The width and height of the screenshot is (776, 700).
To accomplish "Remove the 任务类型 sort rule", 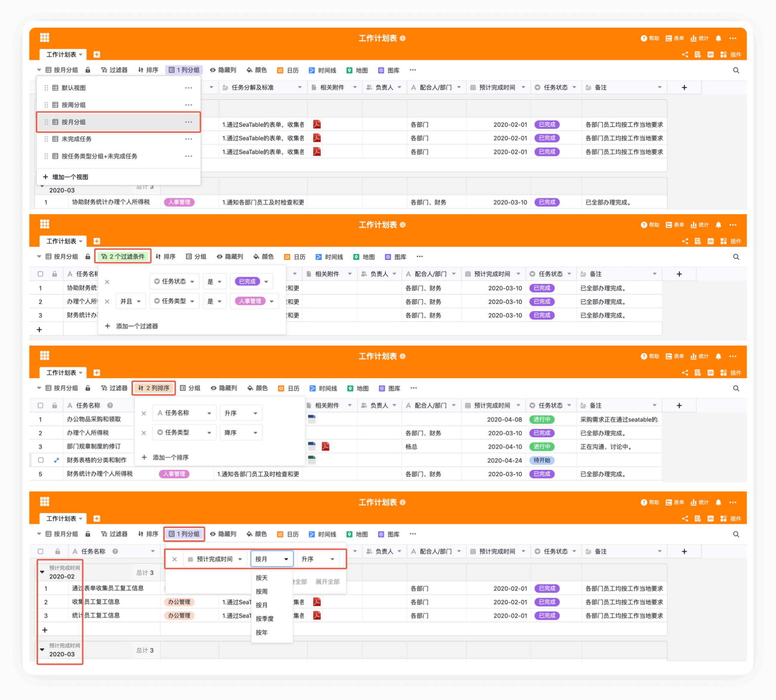I will 144,433.
